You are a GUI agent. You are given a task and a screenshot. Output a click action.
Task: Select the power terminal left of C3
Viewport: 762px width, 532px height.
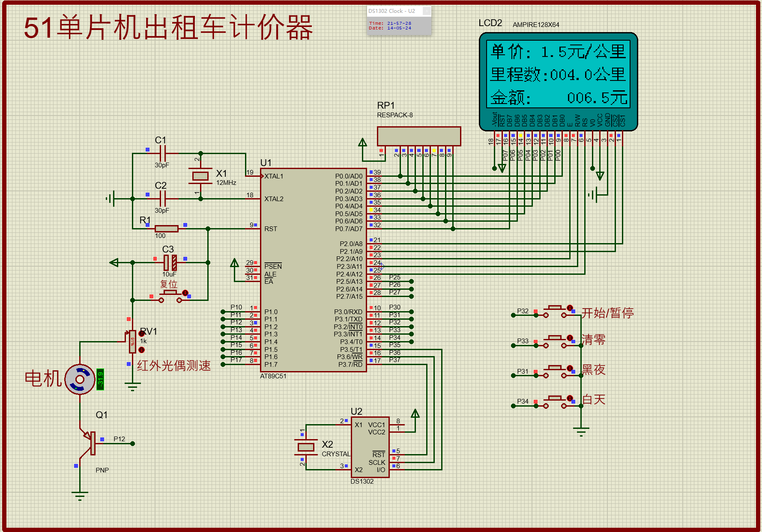point(114,262)
